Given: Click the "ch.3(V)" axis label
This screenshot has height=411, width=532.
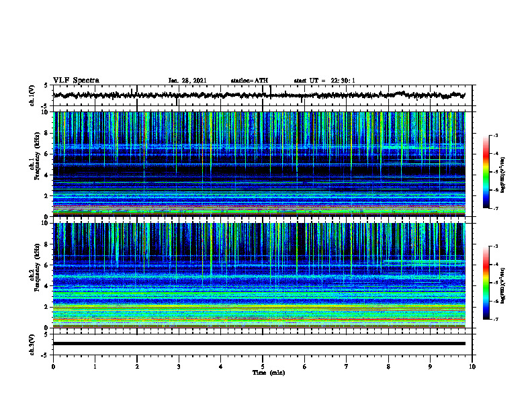Looking at the screenshot, I should coord(32,345).
